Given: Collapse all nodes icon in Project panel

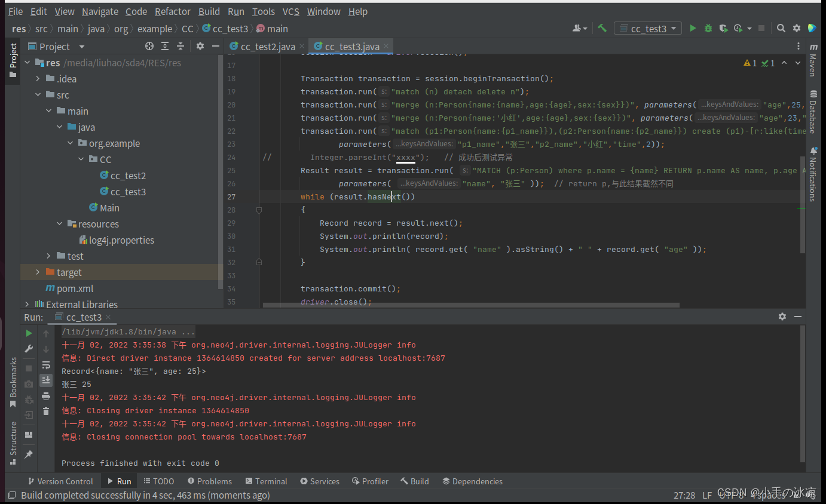Looking at the screenshot, I should pyautogui.click(x=181, y=46).
